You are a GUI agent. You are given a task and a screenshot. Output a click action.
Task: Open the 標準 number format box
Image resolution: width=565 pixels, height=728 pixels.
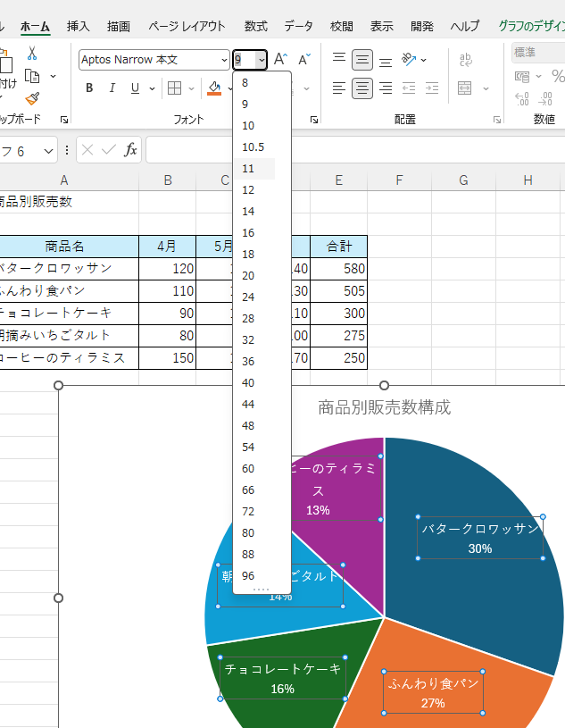click(538, 53)
